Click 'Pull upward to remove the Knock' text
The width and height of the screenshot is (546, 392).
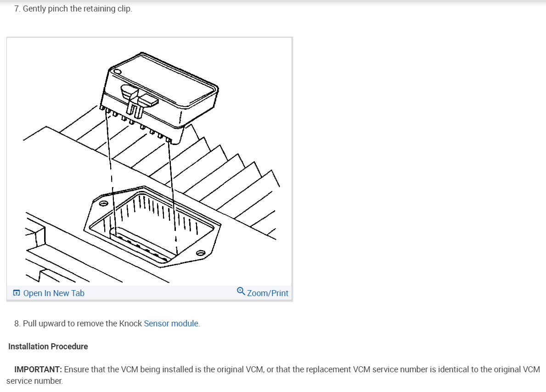click(x=82, y=324)
